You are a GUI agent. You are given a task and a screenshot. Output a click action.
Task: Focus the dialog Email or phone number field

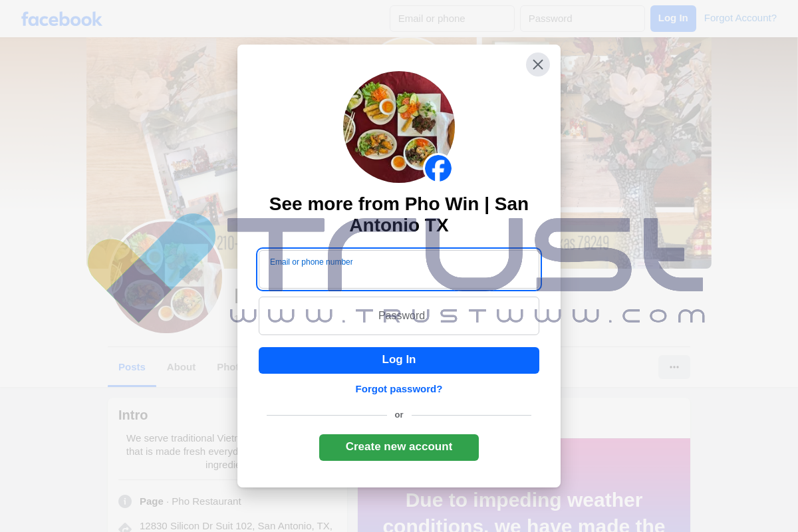[399, 269]
